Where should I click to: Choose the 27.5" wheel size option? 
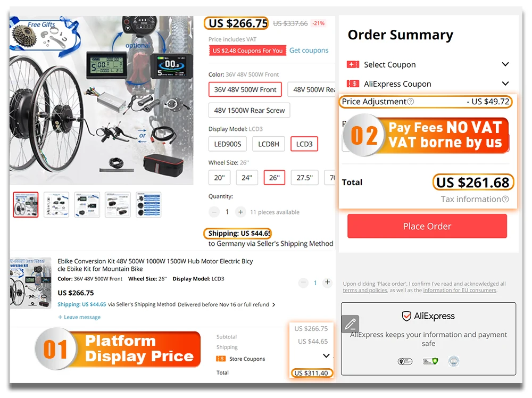tap(305, 178)
